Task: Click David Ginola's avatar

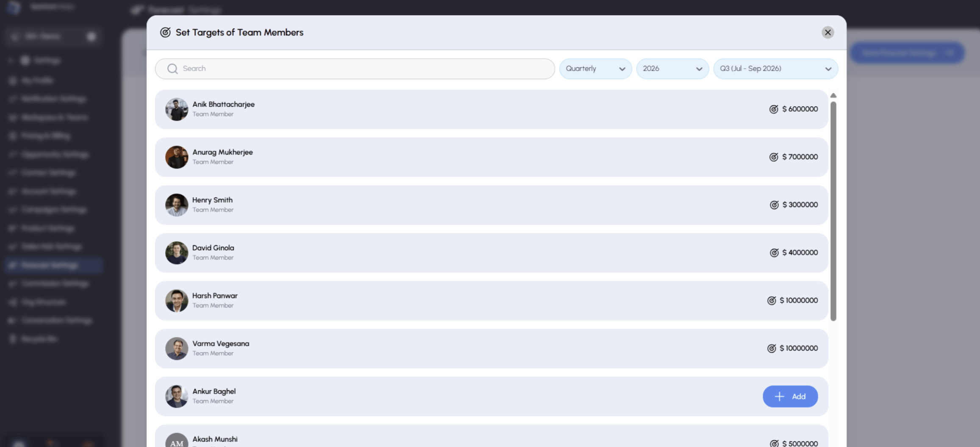Action: [x=177, y=253]
